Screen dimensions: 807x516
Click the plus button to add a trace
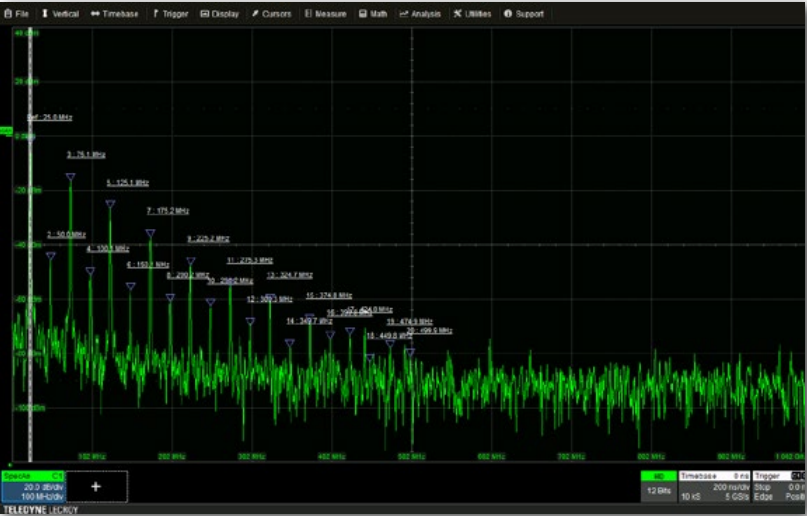pos(97,486)
